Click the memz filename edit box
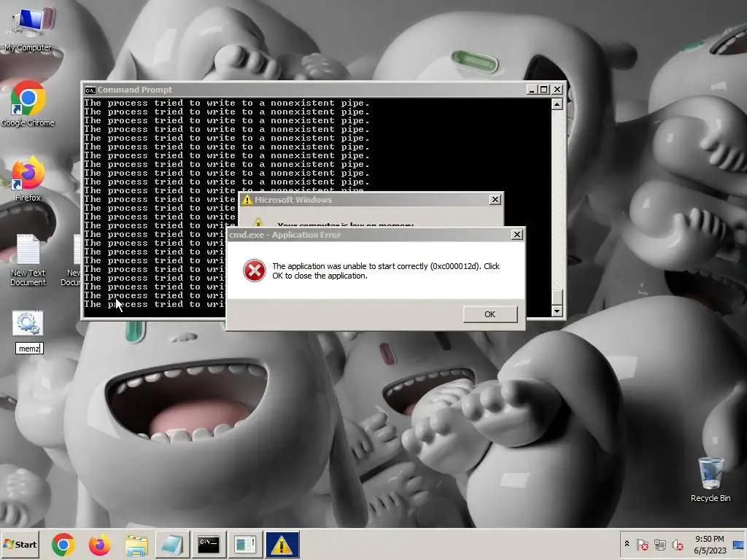The height and width of the screenshot is (560, 747). [29, 349]
